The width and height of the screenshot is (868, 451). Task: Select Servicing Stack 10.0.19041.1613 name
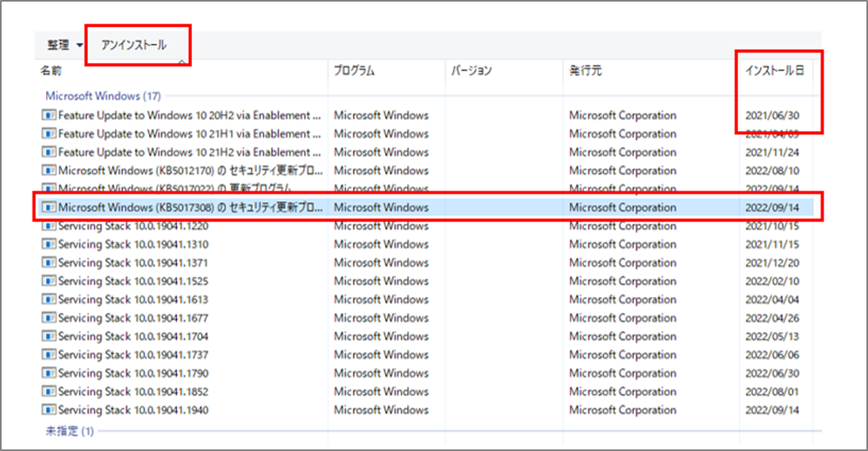pyautogui.click(x=133, y=299)
